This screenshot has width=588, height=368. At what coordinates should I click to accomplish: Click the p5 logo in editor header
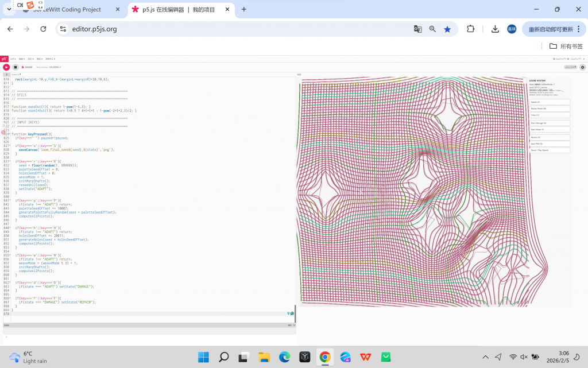tap(4, 59)
